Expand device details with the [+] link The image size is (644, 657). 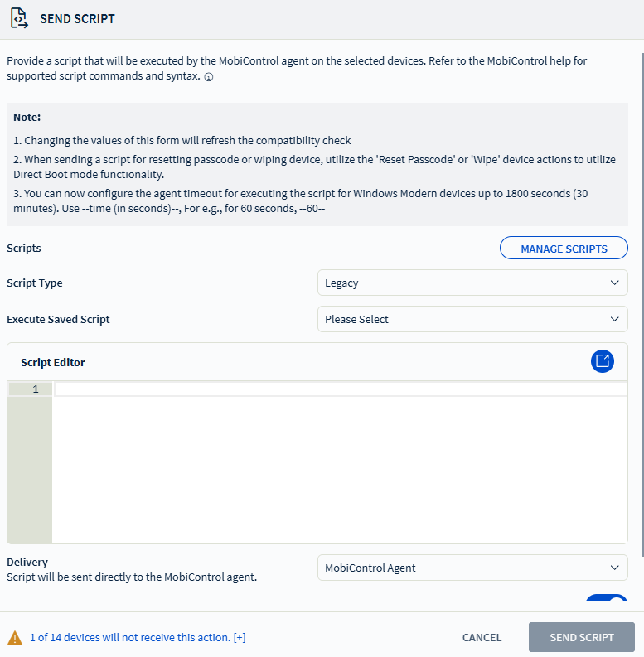(x=240, y=637)
